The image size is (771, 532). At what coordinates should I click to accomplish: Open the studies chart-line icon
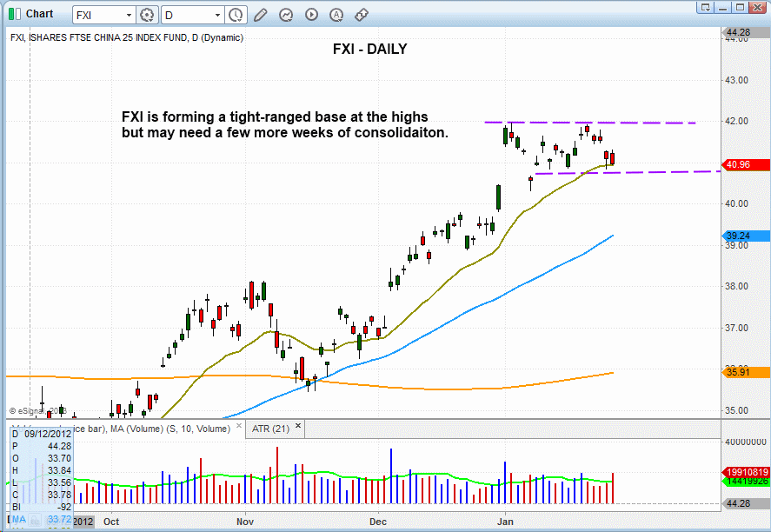tap(286, 16)
